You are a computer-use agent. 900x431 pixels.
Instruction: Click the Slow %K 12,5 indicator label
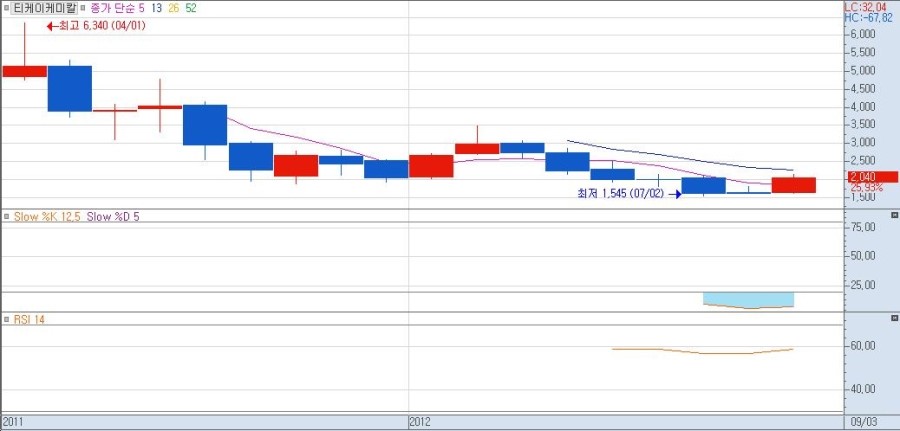click(x=48, y=216)
